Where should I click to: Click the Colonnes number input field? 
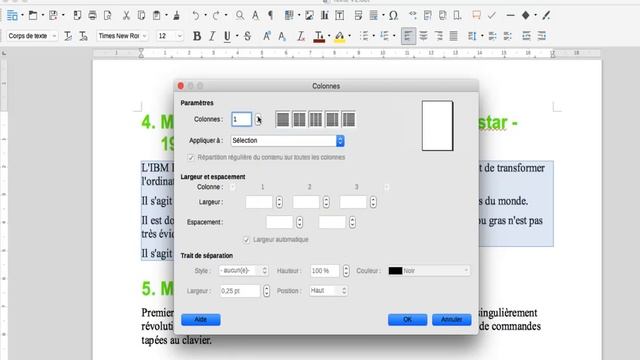click(241, 119)
